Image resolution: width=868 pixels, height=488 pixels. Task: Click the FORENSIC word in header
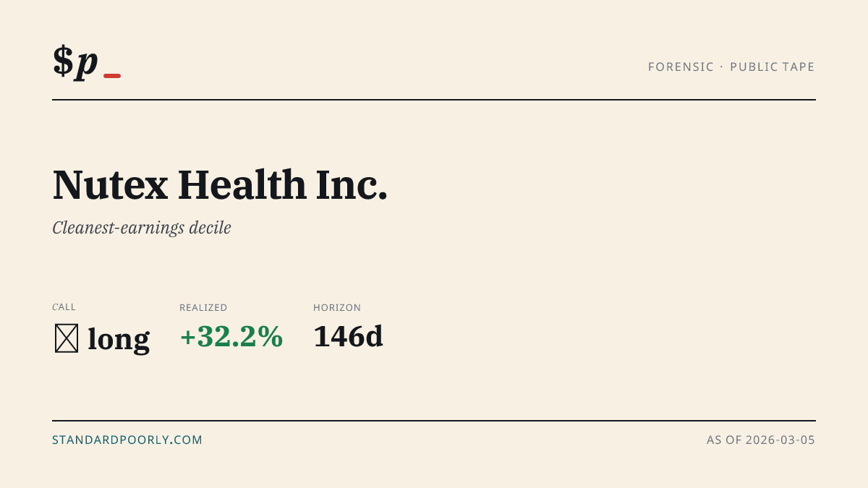(x=680, y=67)
